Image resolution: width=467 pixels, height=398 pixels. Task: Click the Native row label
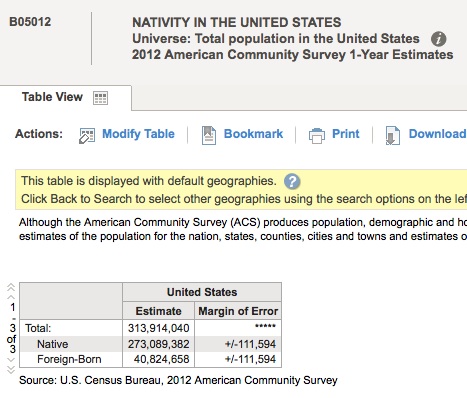pyautogui.click(x=52, y=344)
